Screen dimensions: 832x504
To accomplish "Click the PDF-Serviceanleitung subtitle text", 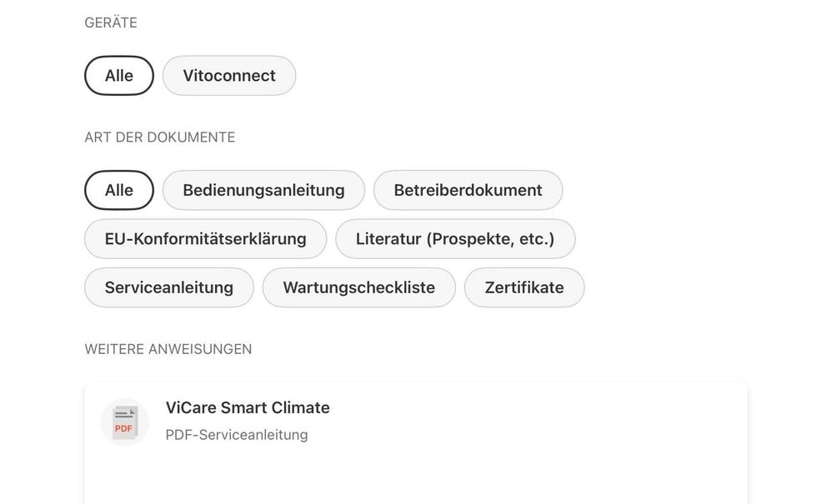I will (237, 435).
